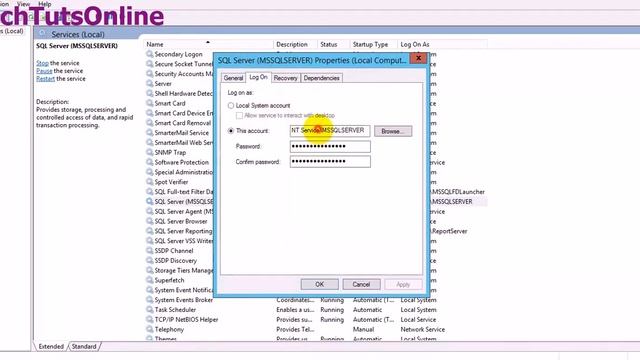
Task: Close the SQL Server Properties dialog
Action: pyautogui.click(x=418, y=58)
